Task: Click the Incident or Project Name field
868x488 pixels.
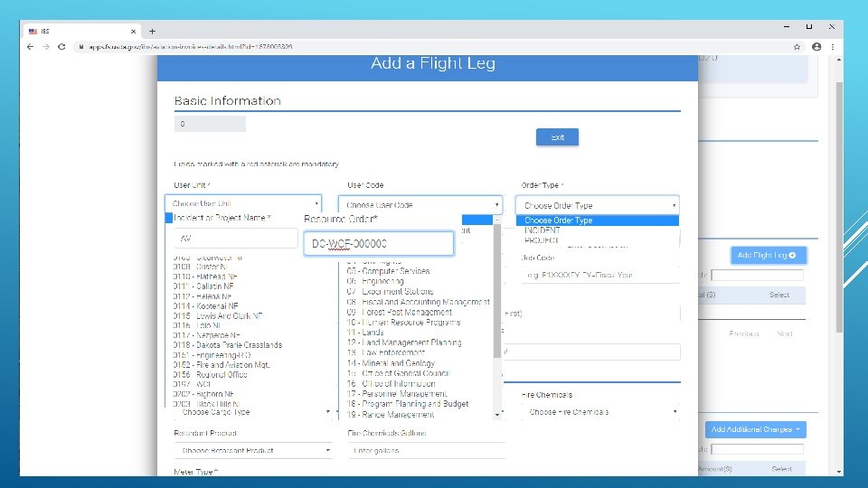Action: coord(236,239)
